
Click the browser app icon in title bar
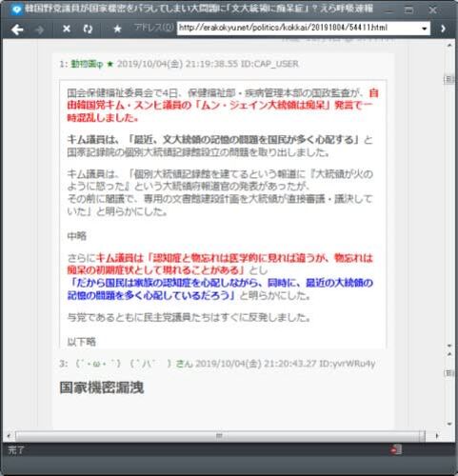tap(16, 10)
